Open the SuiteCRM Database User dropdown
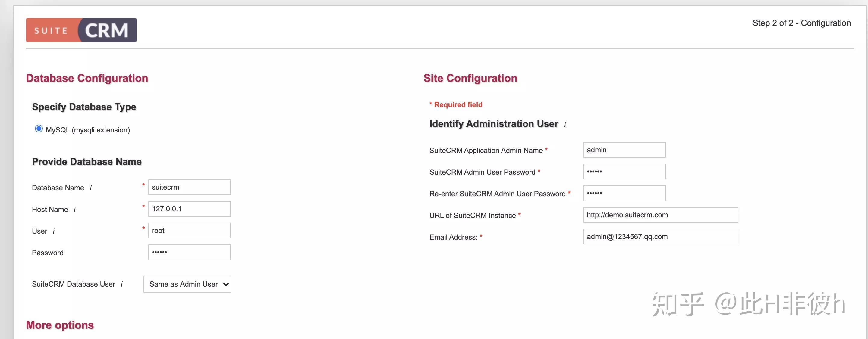 (x=187, y=284)
